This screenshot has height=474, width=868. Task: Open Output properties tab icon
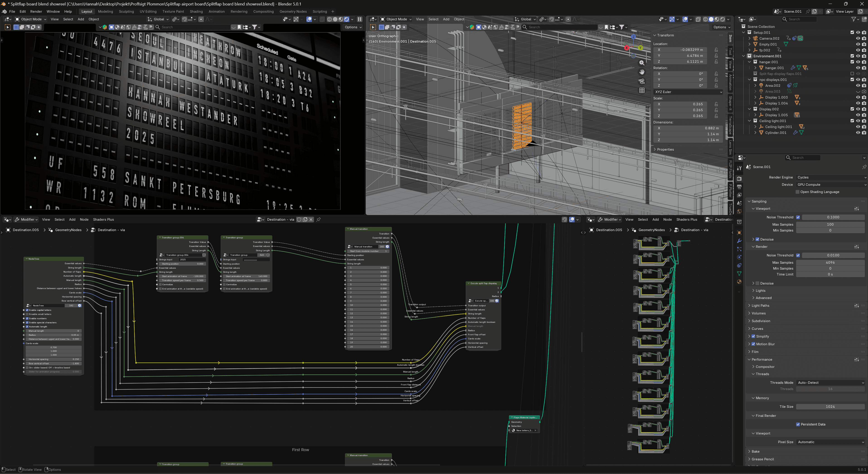(739, 187)
